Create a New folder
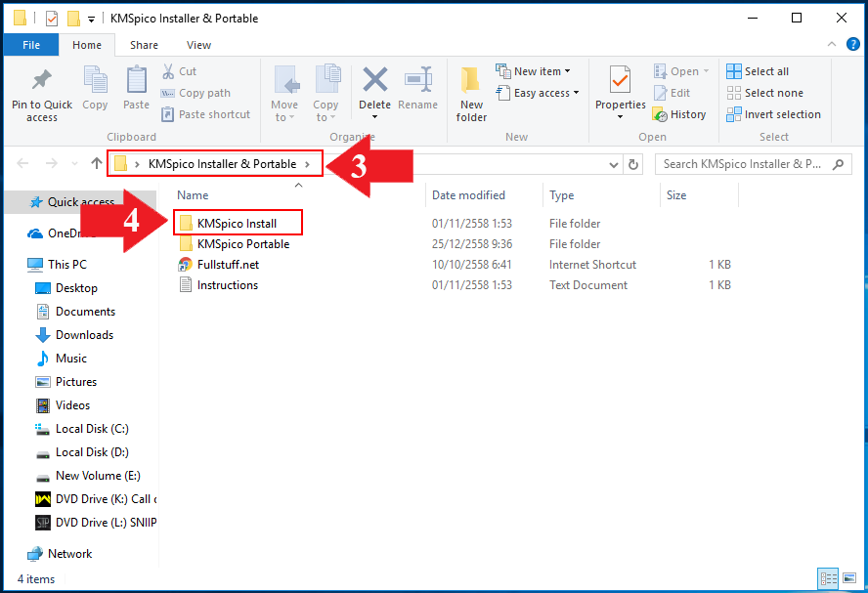868x593 pixels. coord(471,94)
